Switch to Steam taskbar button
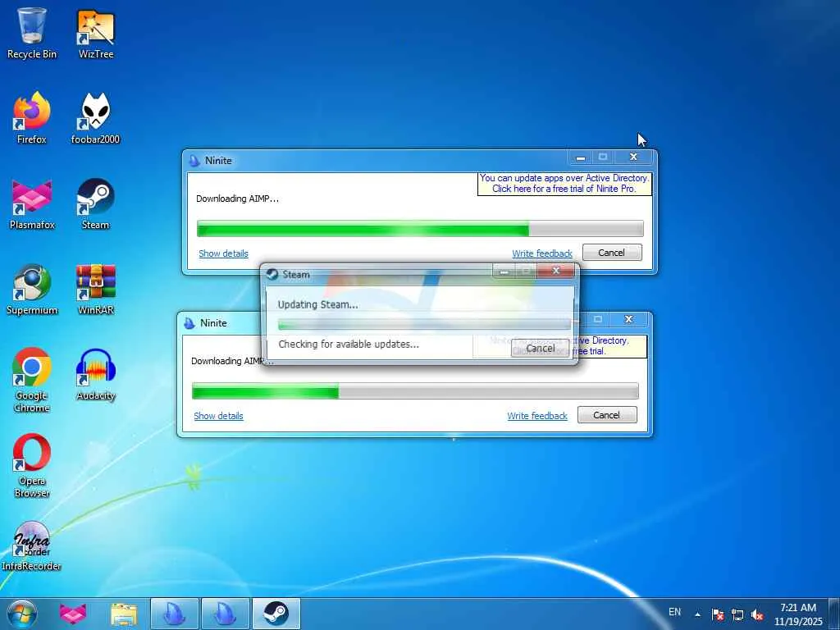Screen dimensions: 840x630 (x=276, y=614)
